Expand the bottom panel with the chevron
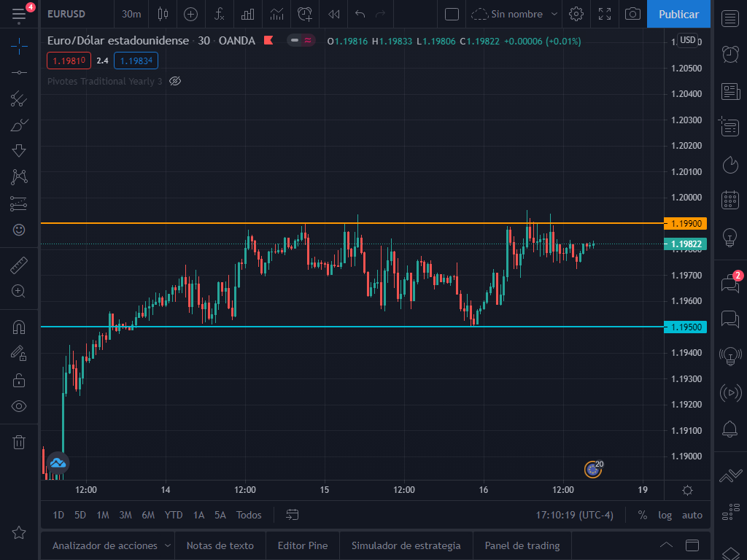Image resolution: width=747 pixels, height=560 pixels. 666,545
